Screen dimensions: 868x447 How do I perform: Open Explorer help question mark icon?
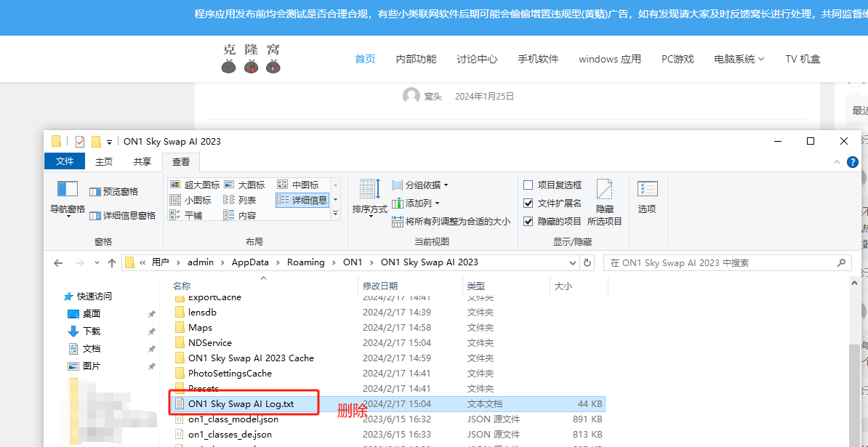(853, 162)
